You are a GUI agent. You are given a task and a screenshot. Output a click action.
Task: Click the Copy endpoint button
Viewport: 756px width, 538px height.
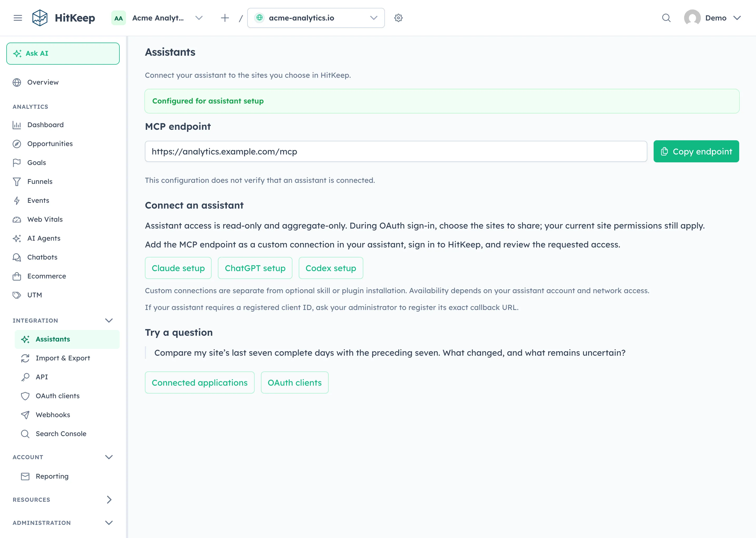pyautogui.click(x=696, y=151)
